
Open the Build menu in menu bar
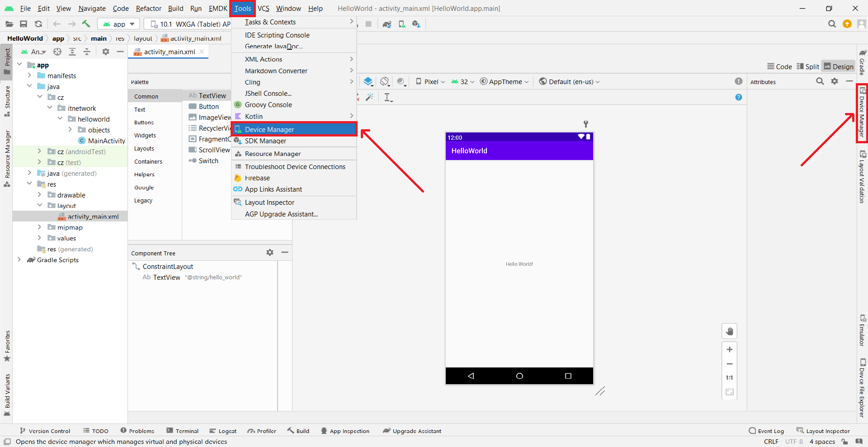(176, 8)
